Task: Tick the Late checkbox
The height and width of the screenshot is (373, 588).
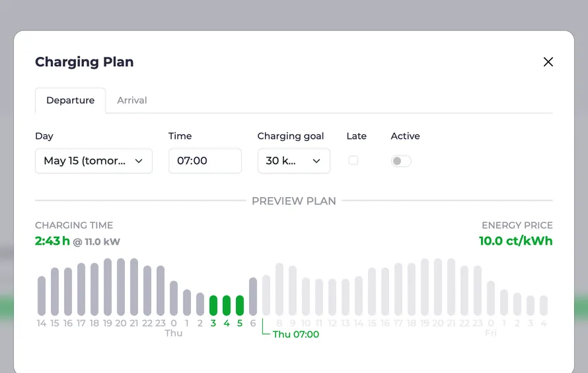Action: pyautogui.click(x=353, y=161)
